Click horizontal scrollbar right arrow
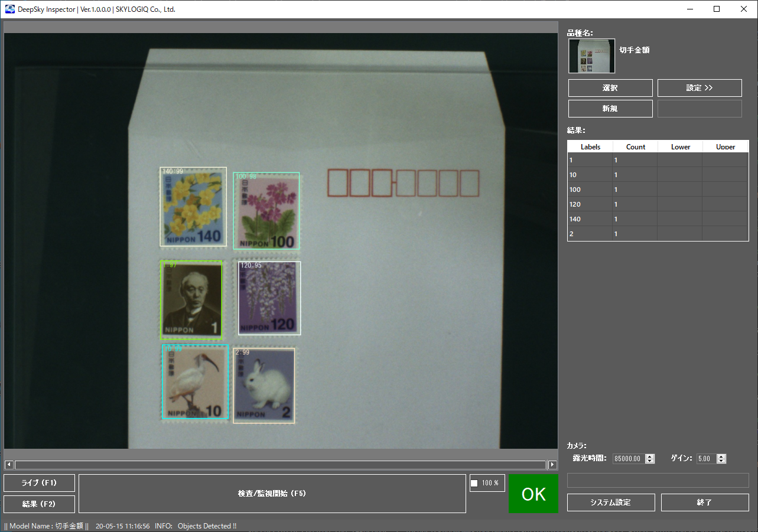 553,465
